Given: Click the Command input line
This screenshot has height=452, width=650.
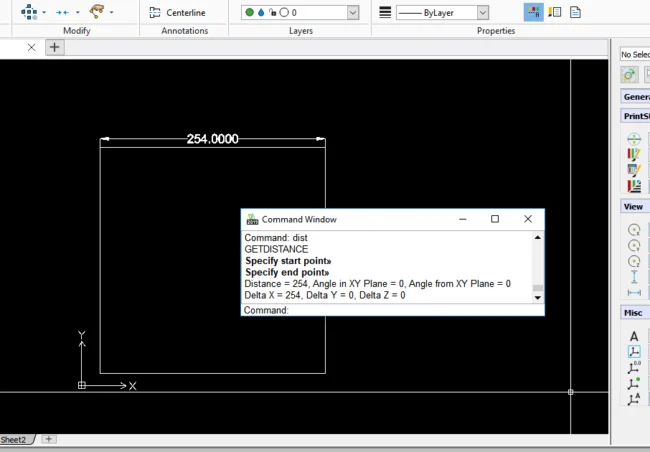Looking at the screenshot, I should (x=410, y=310).
